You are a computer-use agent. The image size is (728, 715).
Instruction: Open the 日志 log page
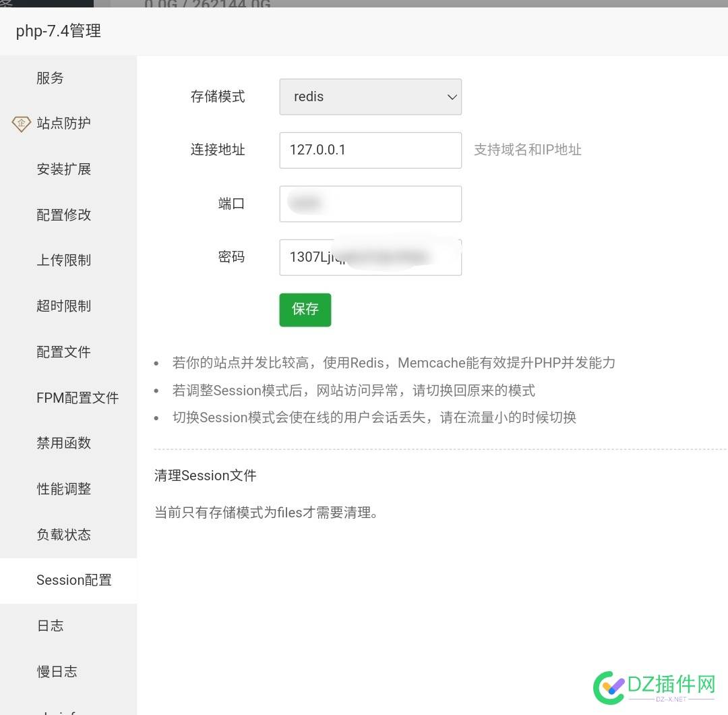[x=50, y=625]
